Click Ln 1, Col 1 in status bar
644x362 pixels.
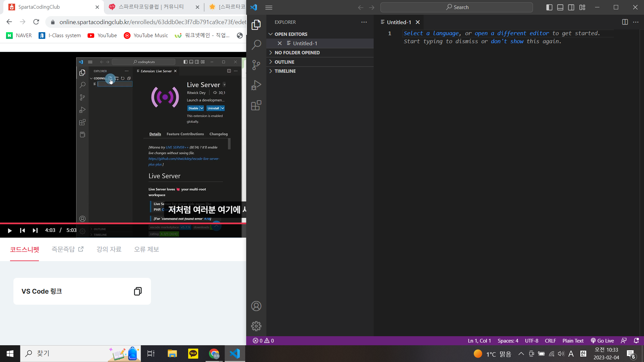[x=479, y=341]
